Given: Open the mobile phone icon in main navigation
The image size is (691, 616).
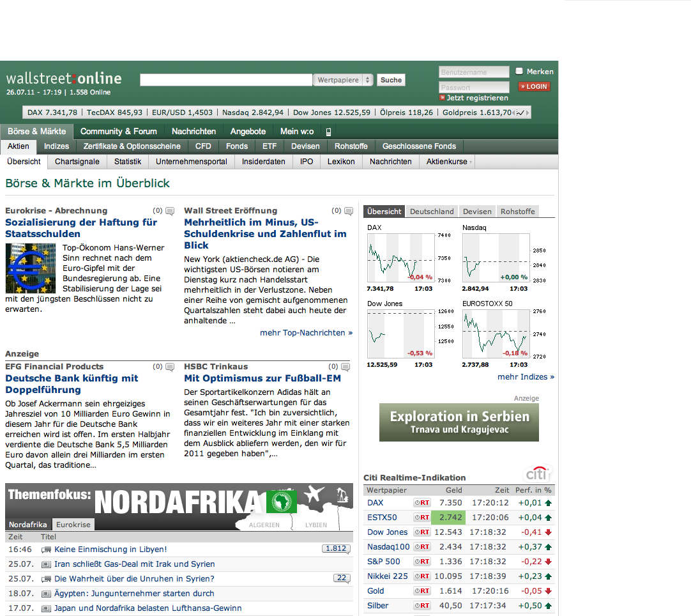Looking at the screenshot, I should click(x=328, y=132).
